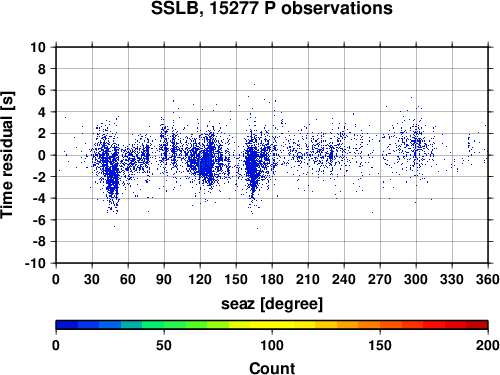Viewport: 500px width, 375px height.
Task: Click the y-axis tick label '-8'
Action: click(39, 242)
